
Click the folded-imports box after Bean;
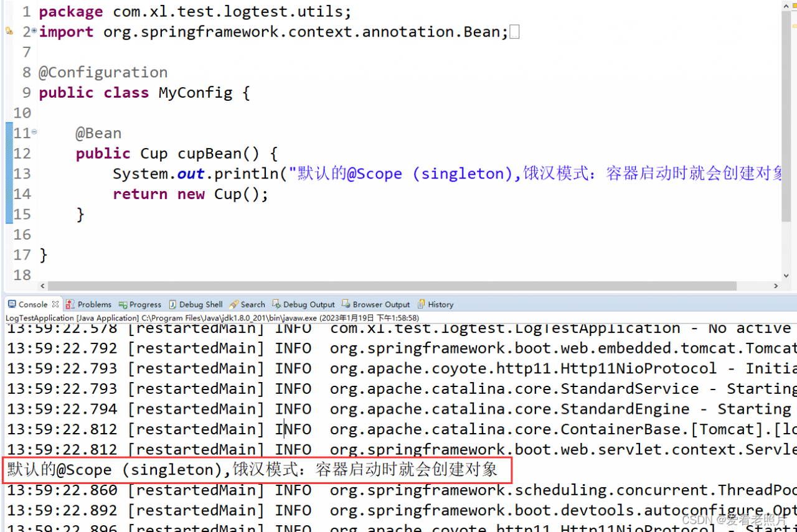[x=514, y=32]
